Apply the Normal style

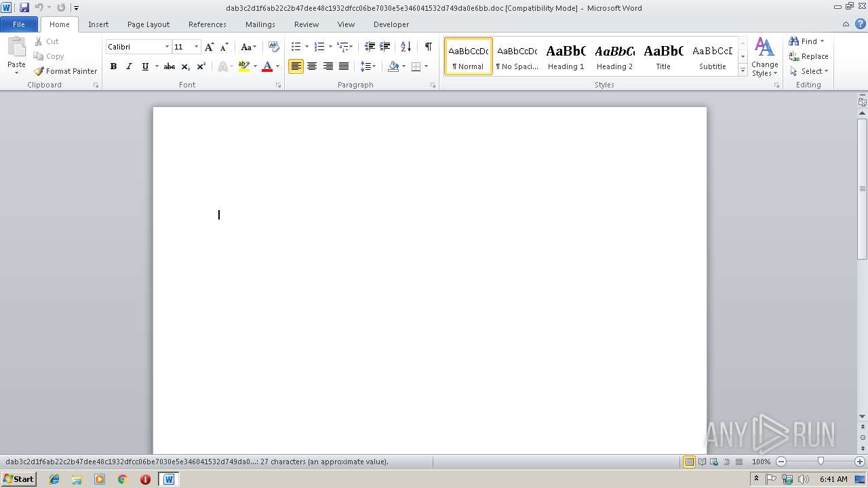coord(468,56)
